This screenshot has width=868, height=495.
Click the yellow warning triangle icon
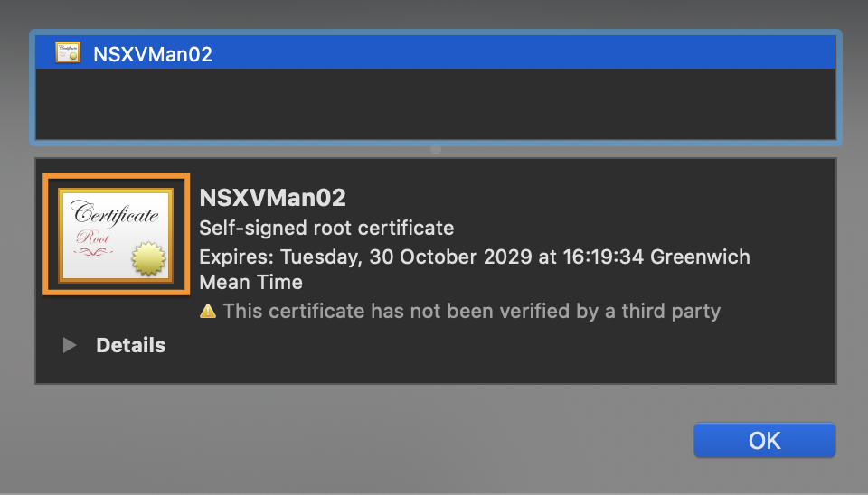coord(208,311)
